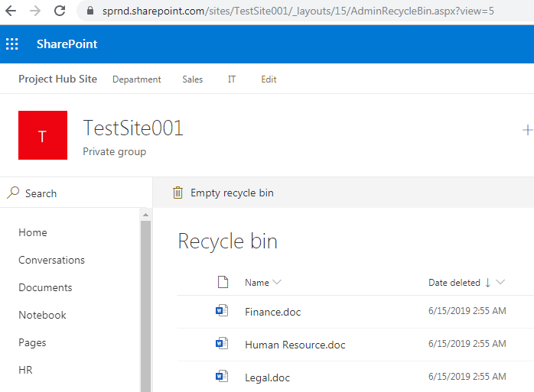534x392 pixels.
Task: Click the left navigation scrollbar thumb
Action: pyautogui.click(x=146, y=306)
